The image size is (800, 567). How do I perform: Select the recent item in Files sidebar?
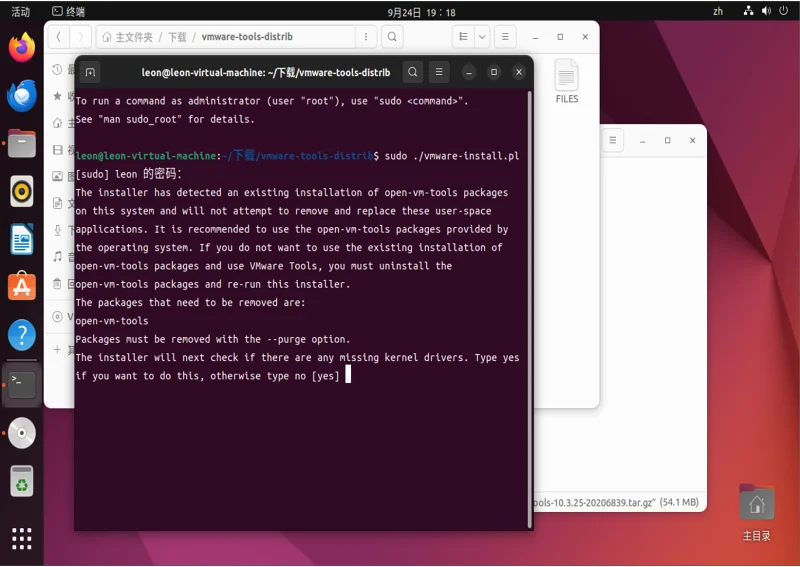62,69
